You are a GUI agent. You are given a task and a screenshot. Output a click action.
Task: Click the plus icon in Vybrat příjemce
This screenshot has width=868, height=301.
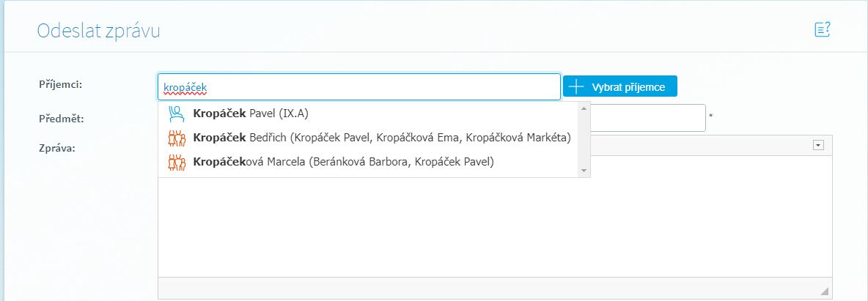577,86
